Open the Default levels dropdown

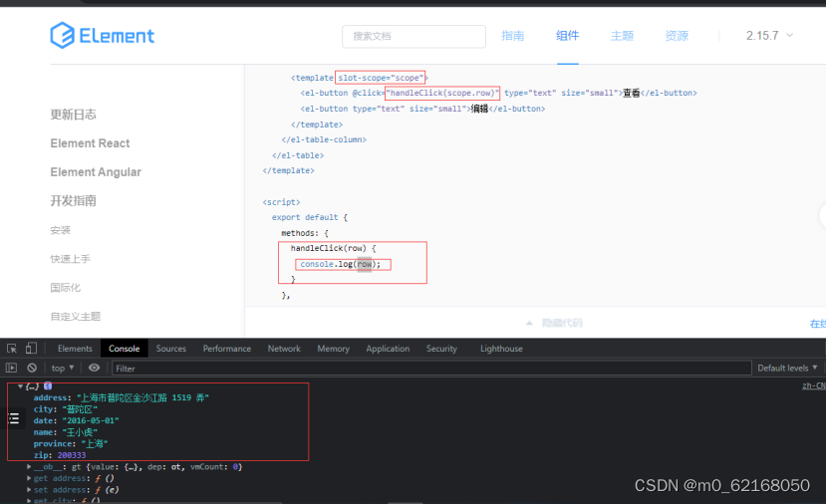click(787, 369)
